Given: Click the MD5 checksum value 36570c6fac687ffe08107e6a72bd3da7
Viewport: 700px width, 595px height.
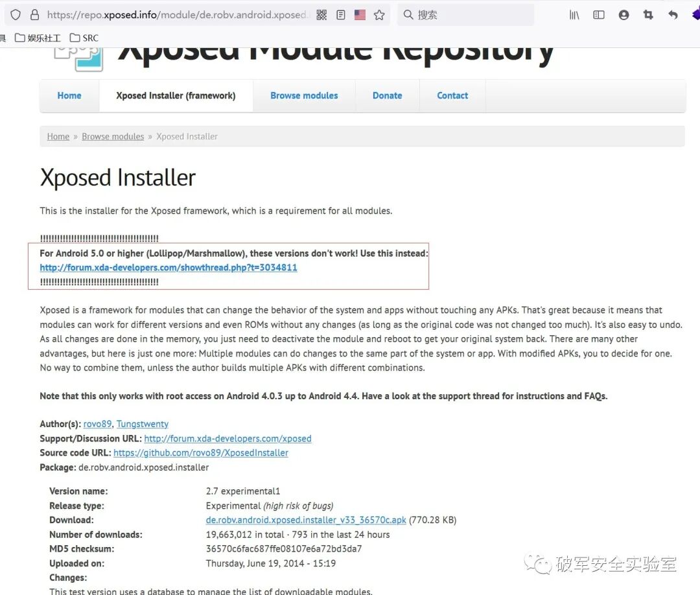Looking at the screenshot, I should tap(284, 548).
